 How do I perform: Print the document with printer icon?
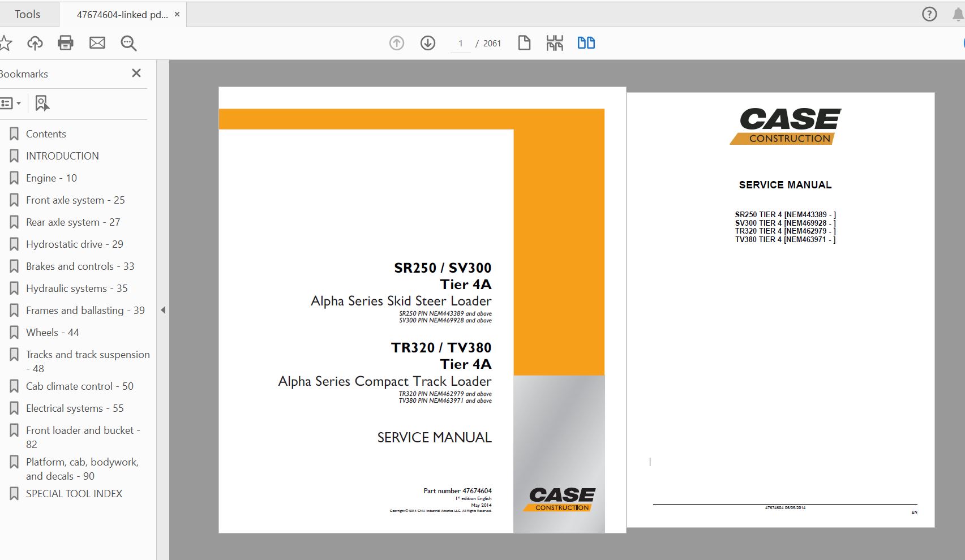[66, 43]
